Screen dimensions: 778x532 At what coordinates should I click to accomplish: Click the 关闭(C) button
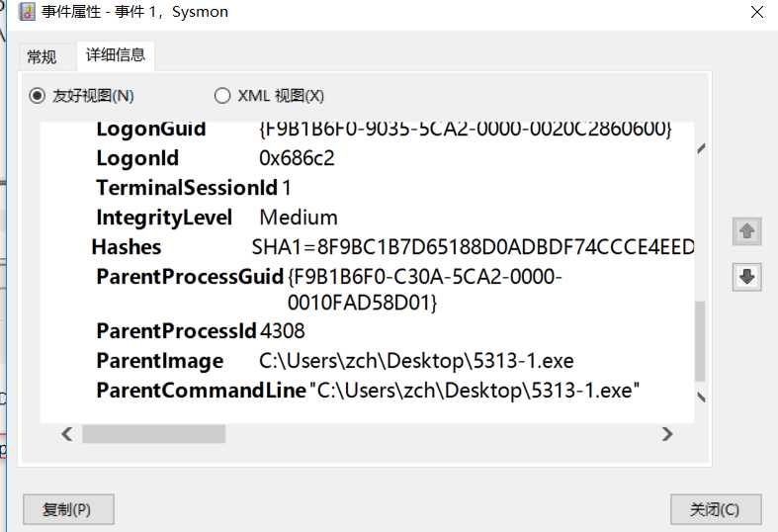click(716, 509)
